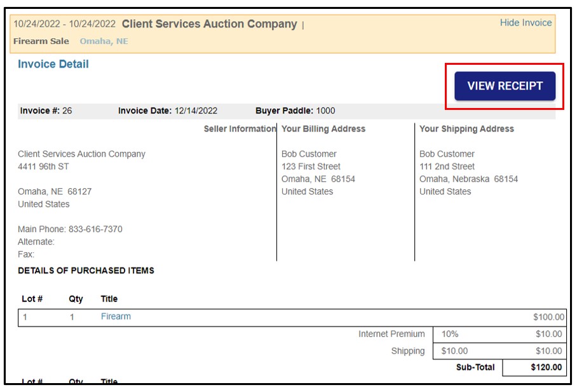This screenshot has height=392, width=577.
Task: Click the VIEW RECEIPT button
Action: [505, 86]
